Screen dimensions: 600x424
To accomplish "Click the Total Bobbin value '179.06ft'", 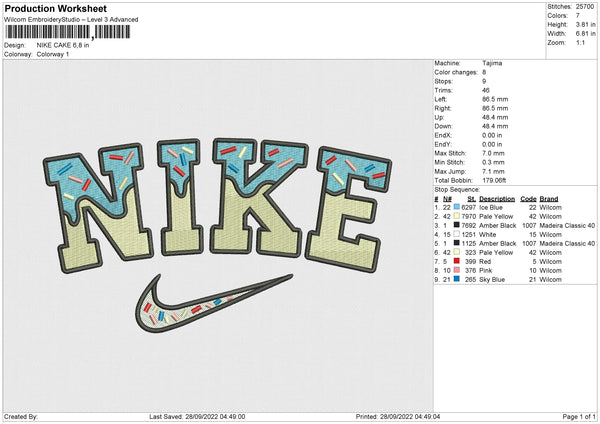I will point(494,180).
